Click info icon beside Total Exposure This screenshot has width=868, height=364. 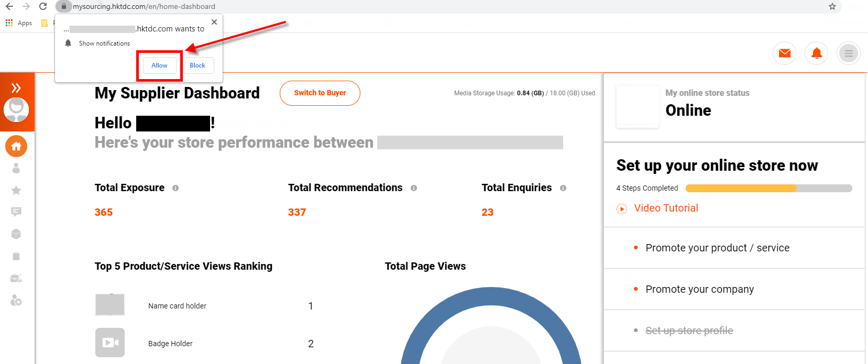(175, 188)
